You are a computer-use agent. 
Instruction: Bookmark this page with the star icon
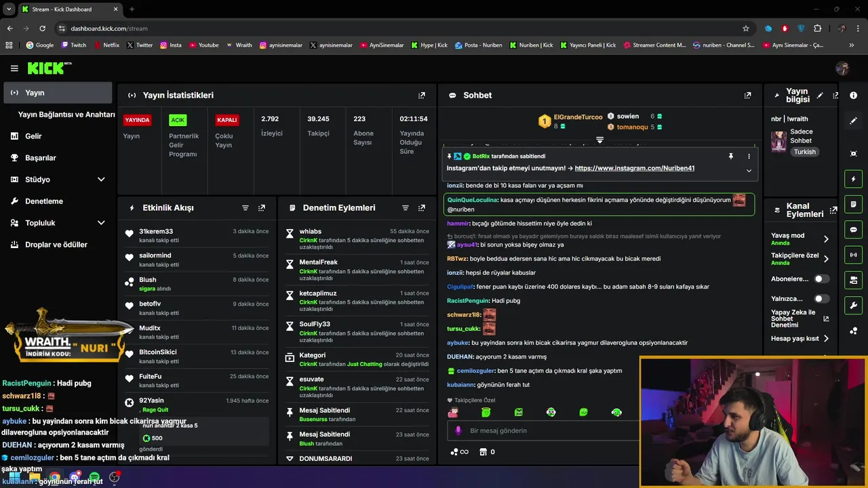746,28
